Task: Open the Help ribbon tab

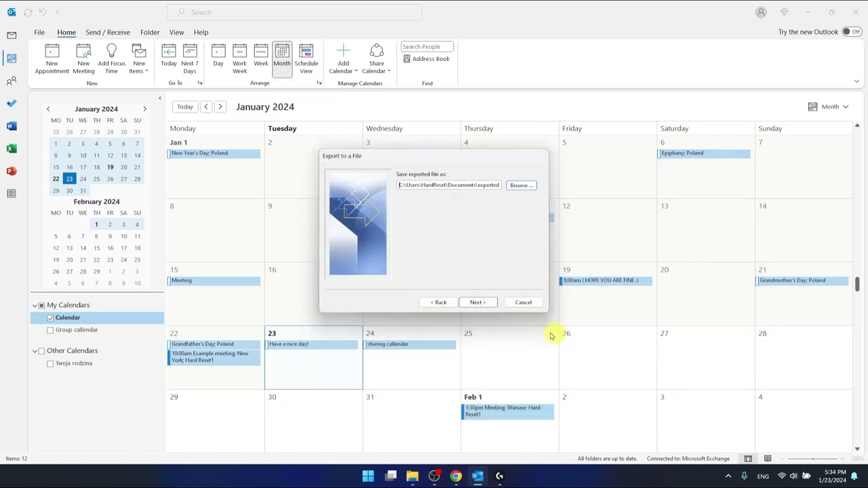Action: point(201,32)
